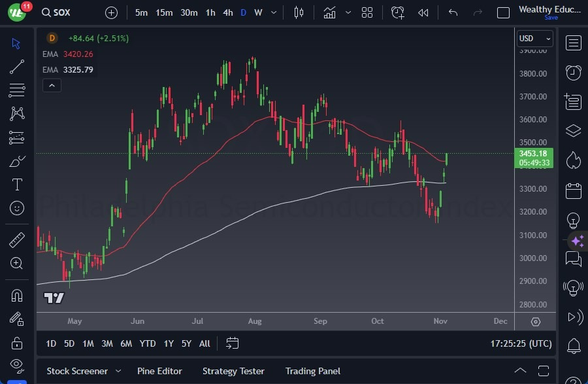This screenshot has width=588, height=384.
Task: Select the text annotation tool
Action: click(x=16, y=184)
